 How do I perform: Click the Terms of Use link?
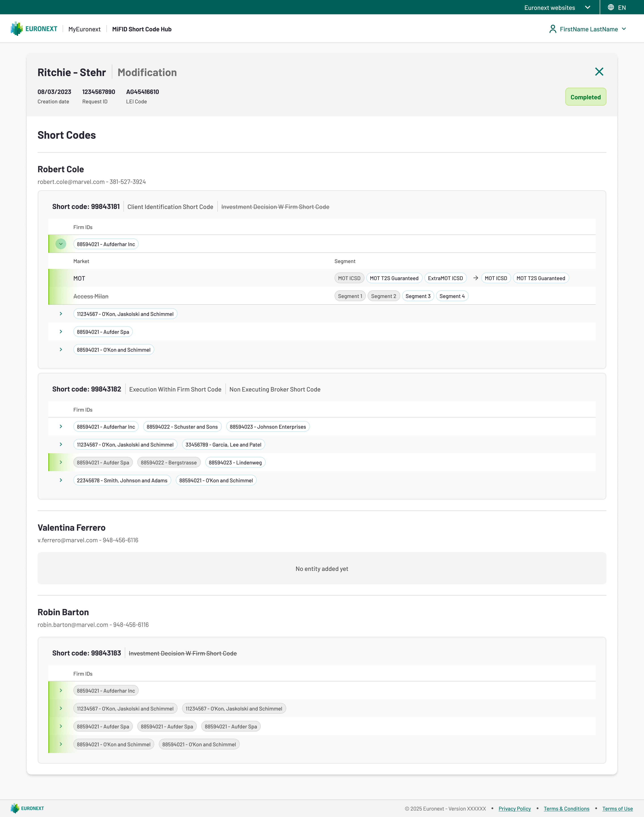point(617,809)
